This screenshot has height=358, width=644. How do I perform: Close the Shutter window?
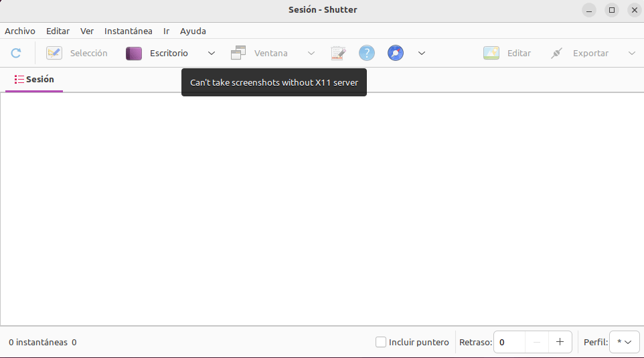click(x=634, y=10)
